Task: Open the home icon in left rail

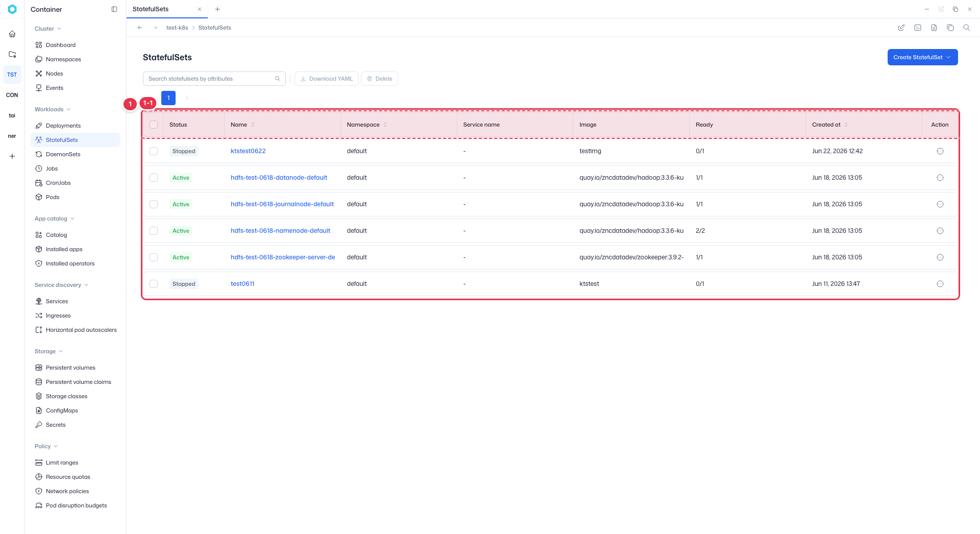Action: coord(12,34)
